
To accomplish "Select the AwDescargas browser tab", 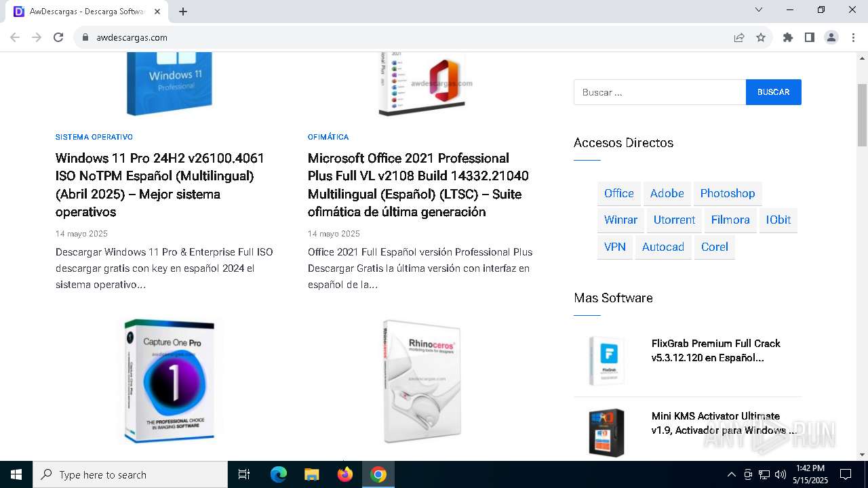I will pos(86,12).
